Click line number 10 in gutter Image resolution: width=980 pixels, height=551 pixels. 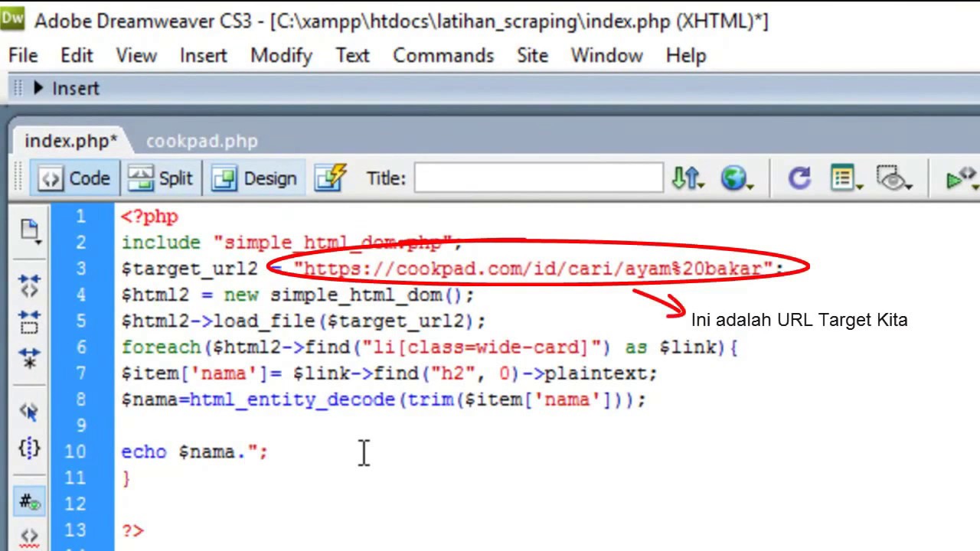(75, 452)
